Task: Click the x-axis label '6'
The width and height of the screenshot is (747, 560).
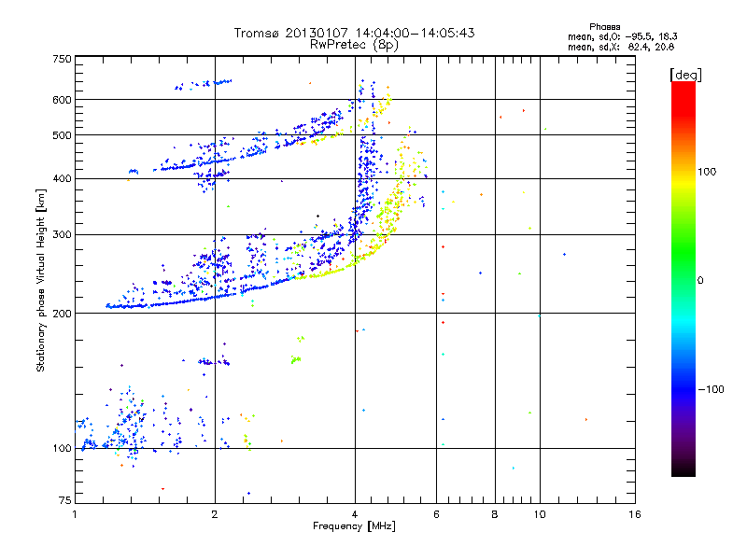Action: click(x=436, y=514)
